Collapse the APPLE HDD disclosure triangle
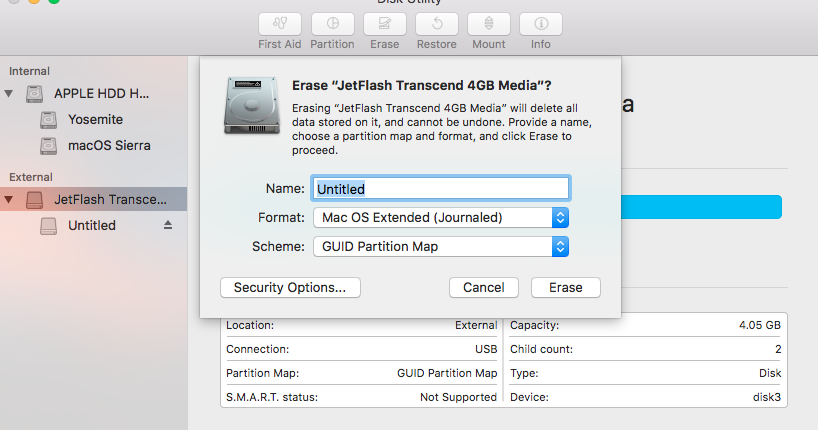This screenshot has height=430, width=818. tap(10, 94)
